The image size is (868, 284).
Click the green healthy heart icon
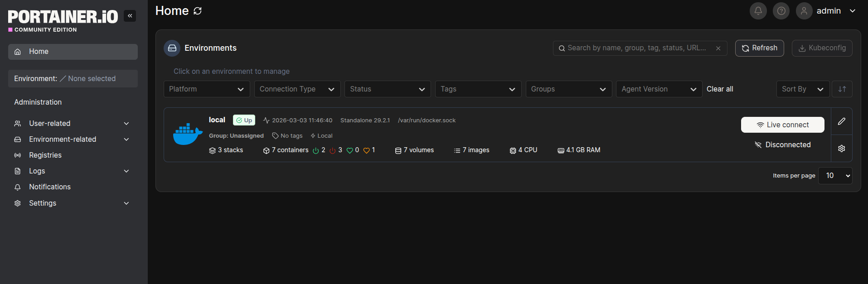349,150
